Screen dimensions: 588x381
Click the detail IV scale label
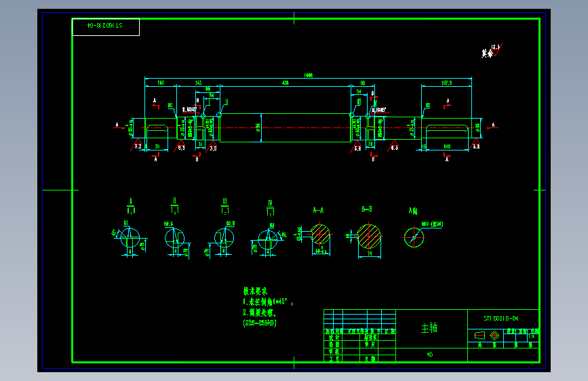(x=270, y=208)
